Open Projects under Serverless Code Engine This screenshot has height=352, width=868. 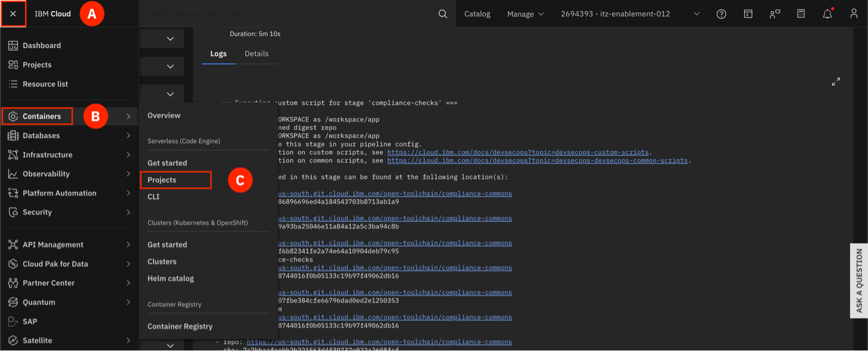coord(162,180)
